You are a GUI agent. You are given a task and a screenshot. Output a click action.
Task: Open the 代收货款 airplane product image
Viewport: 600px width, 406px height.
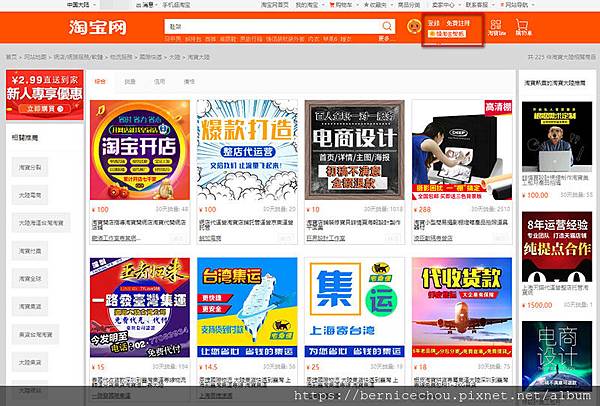point(462,307)
